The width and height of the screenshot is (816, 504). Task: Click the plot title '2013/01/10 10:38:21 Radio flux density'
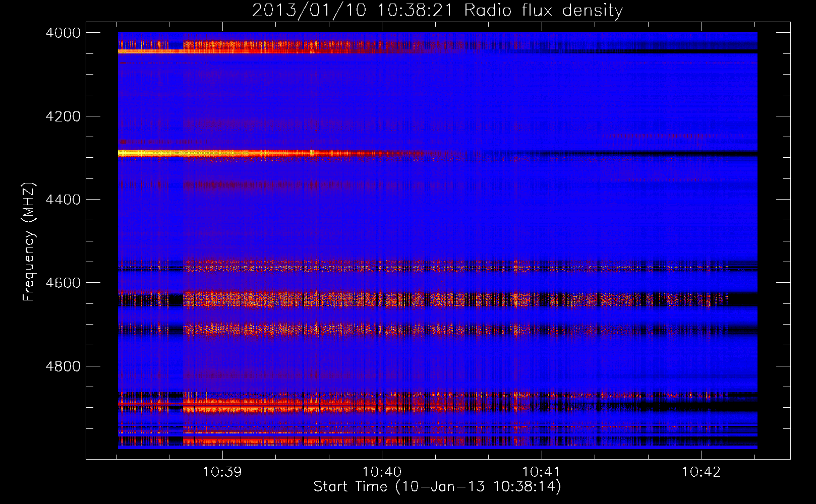[x=437, y=10]
